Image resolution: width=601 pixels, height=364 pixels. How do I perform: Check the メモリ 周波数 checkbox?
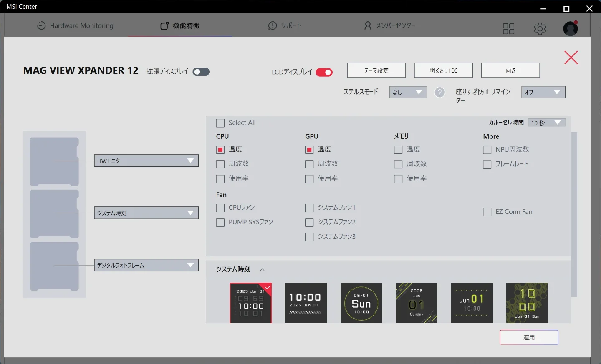tap(398, 164)
